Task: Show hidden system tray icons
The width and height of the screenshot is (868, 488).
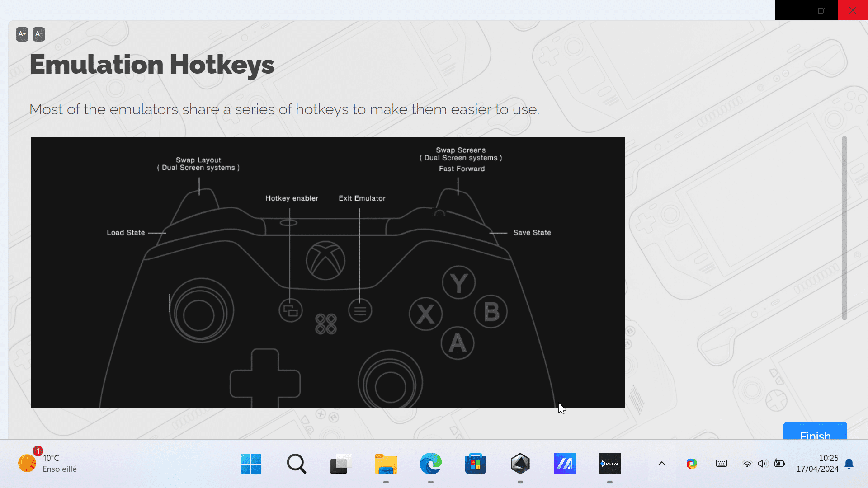Action: (662, 464)
